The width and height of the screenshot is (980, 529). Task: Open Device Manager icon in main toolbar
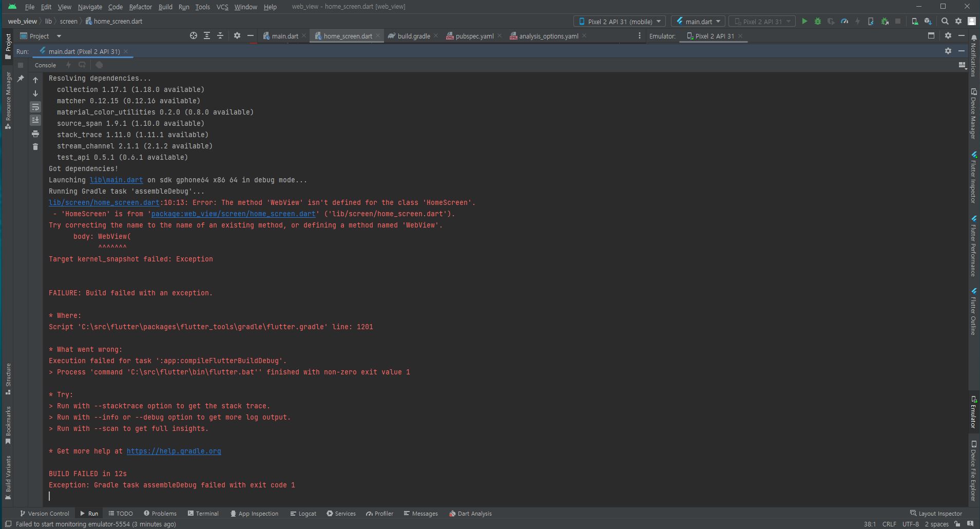pyautogui.click(x=914, y=22)
